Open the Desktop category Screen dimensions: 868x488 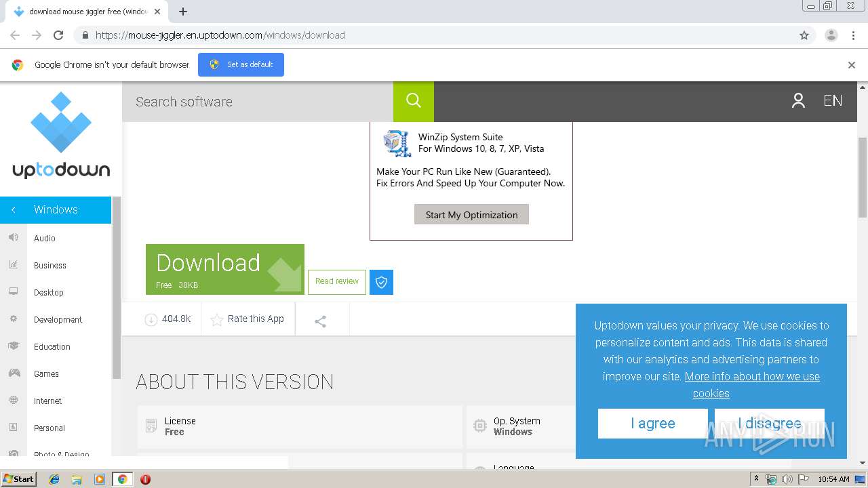pos(49,292)
